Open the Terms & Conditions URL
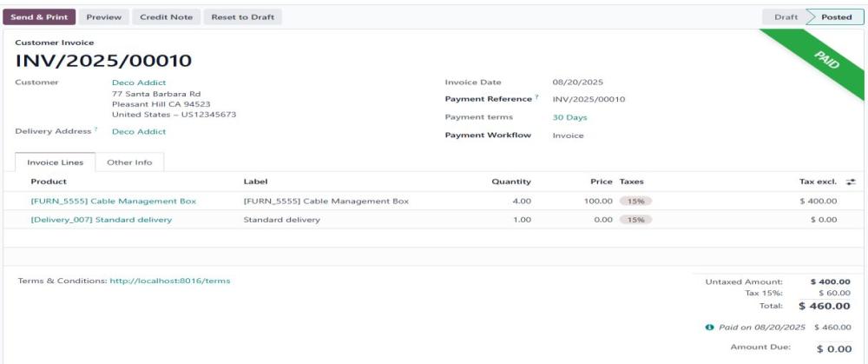The height and width of the screenshot is (364, 868). 170,281
